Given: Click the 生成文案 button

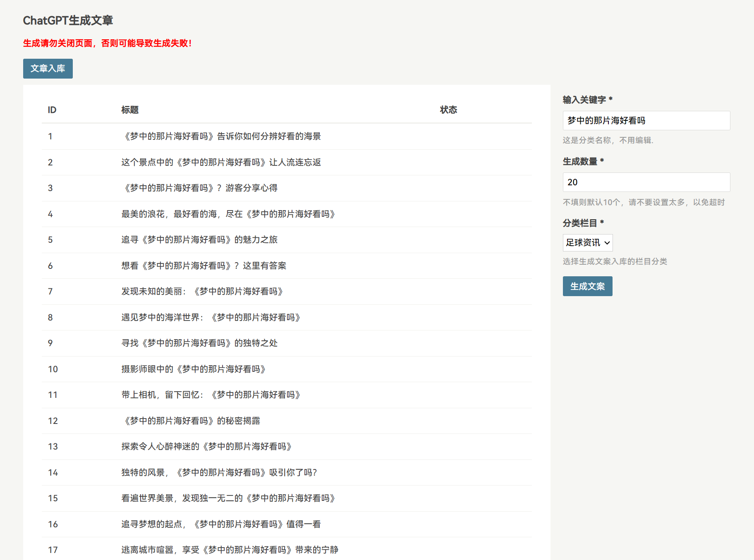Looking at the screenshot, I should [x=587, y=286].
